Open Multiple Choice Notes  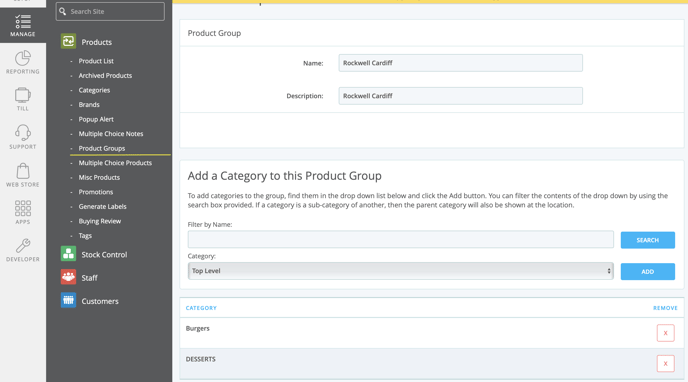click(111, 134)
